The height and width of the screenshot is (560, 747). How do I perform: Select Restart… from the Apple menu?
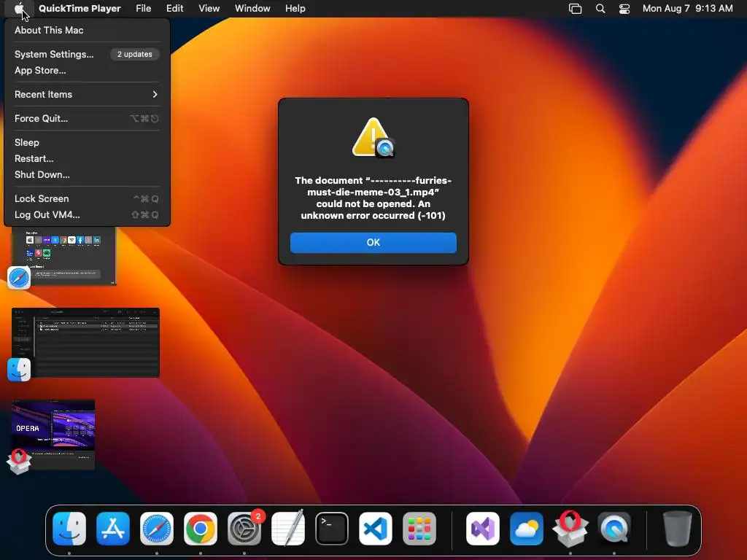tap(87, 158)
